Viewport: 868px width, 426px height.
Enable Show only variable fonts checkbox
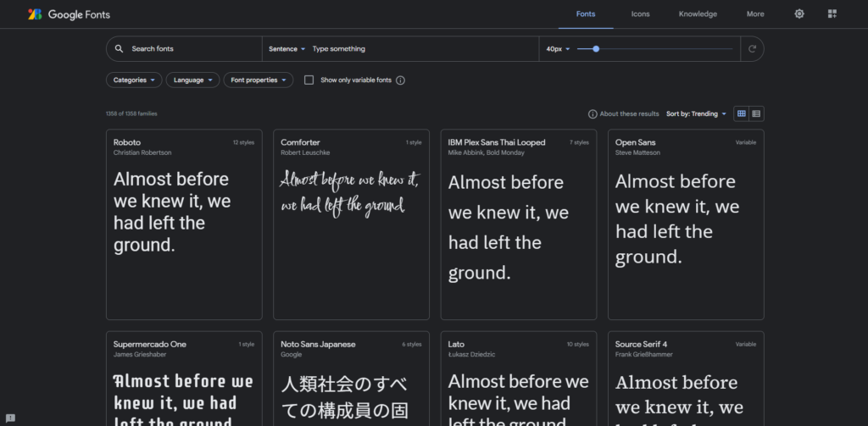pos(309,80)
